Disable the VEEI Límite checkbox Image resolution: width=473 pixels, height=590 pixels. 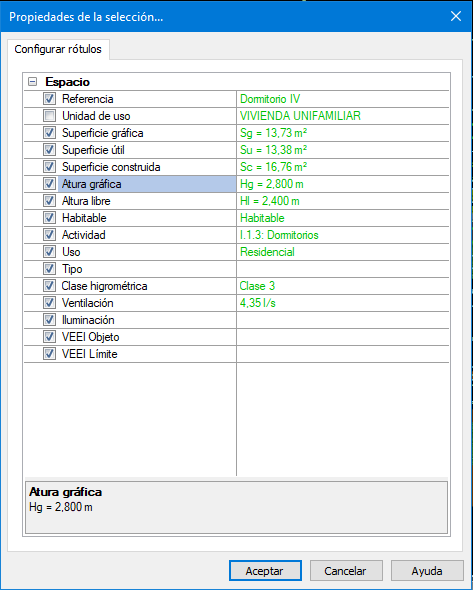click(x=49, y=354)
